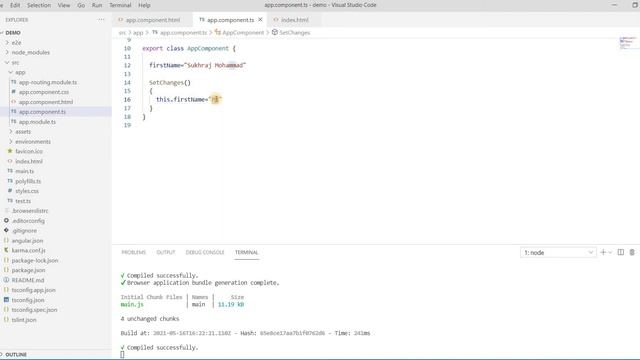Open favicon.ico file

(x=29, y=151)
